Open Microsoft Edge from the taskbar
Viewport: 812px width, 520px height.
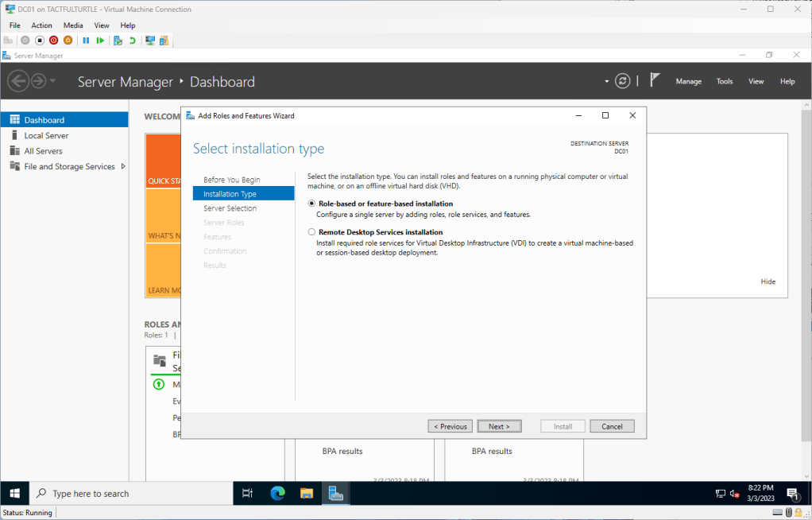click(x=277, y=493)
